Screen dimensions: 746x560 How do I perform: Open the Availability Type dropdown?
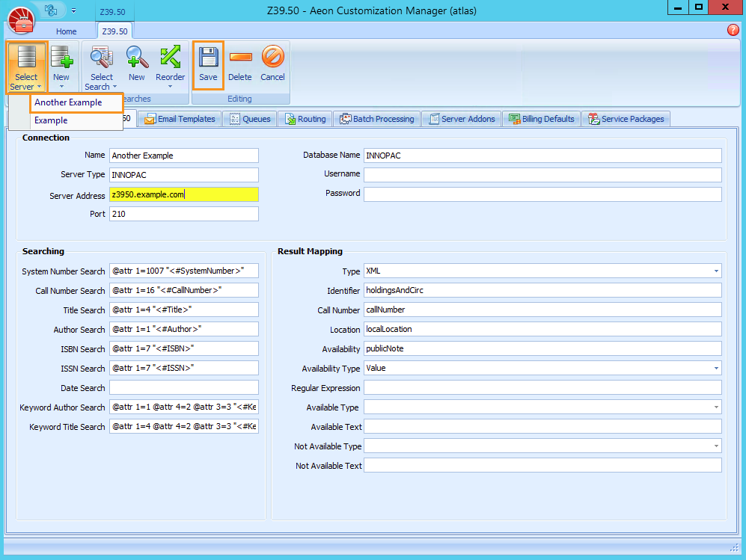point(715,368)
